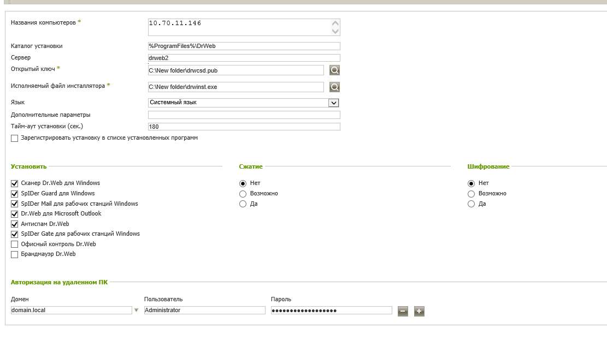
Task: Click the Установить section heading
Action: (28, 166)
